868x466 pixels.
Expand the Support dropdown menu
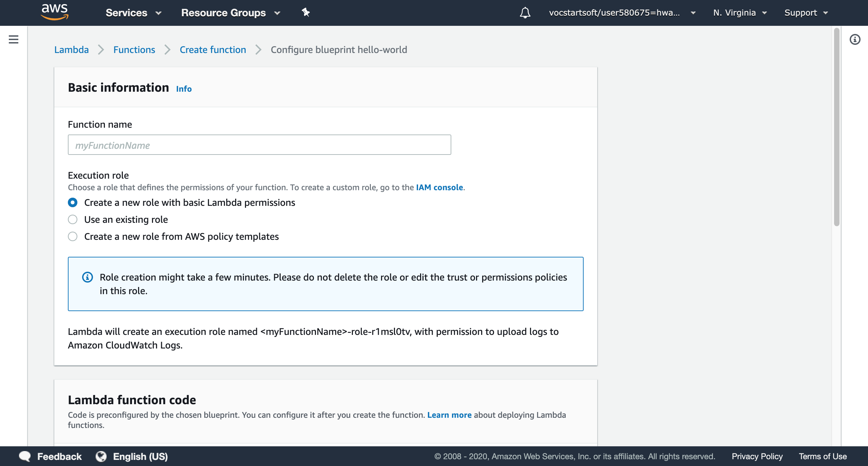806,13
